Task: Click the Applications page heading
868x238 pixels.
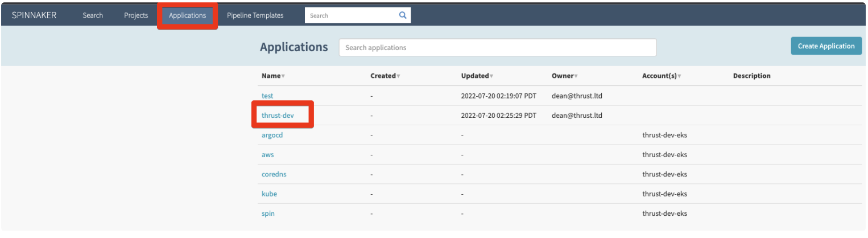Action: pos(294,47)
